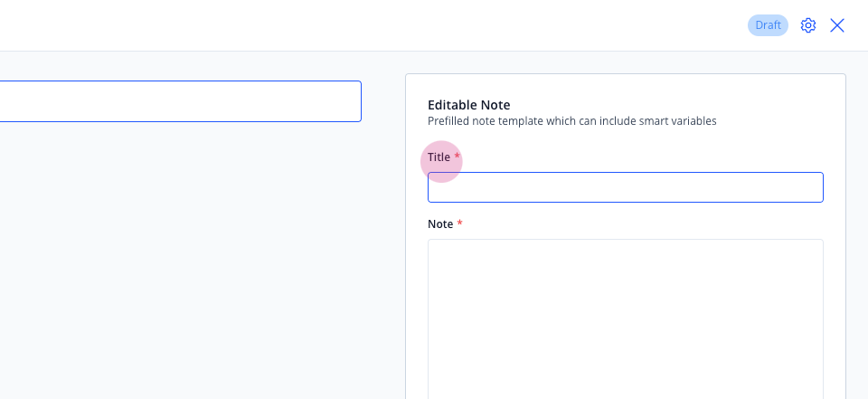868x399 pixels.
Task: Click the Prefilled note template description text
Action: pos(571,121)
